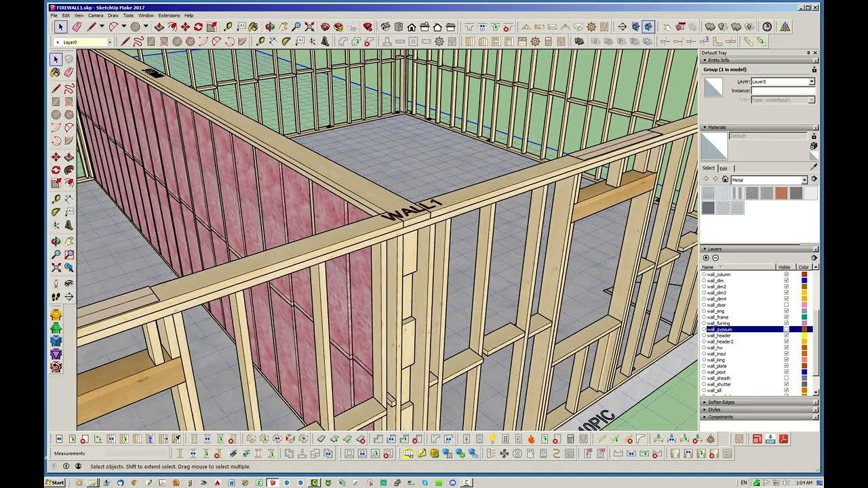The width and height of the screenshot is (868, 488).
Task: Sort layers by Visible column header
Action: pyautogui.click(x=785, y=267)
